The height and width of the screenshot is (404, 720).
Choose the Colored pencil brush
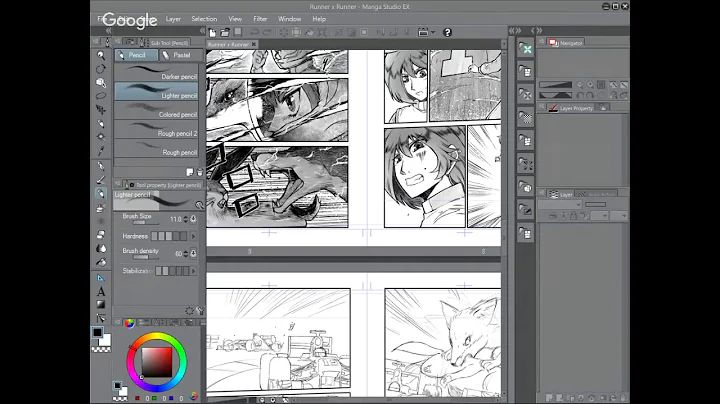click(x=156, y=110)
